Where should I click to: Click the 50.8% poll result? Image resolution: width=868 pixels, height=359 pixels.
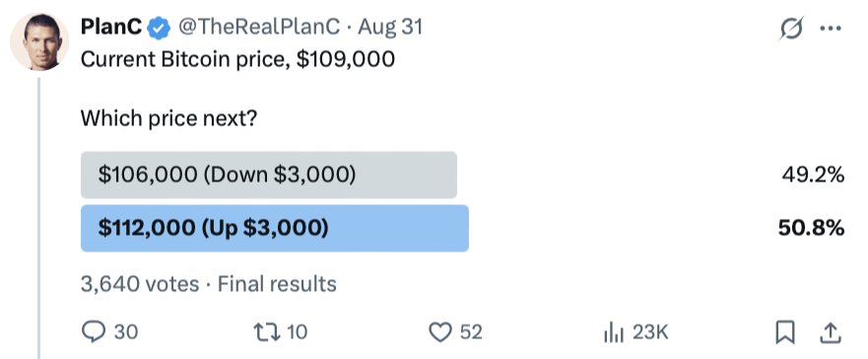tap(812, 228)
